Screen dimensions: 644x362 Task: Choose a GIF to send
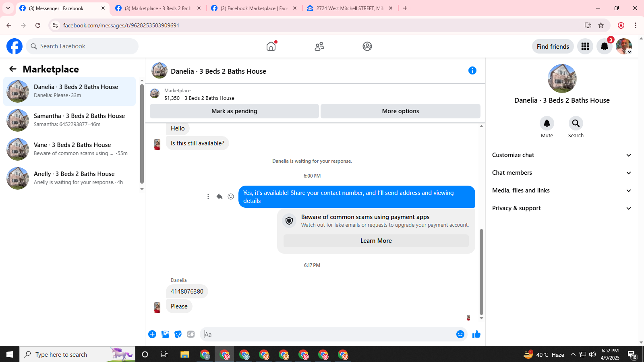[191, 334]
